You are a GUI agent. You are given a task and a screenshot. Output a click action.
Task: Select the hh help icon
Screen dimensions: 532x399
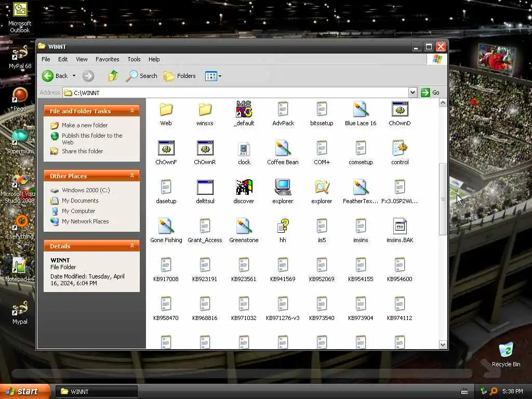(283, 227)
